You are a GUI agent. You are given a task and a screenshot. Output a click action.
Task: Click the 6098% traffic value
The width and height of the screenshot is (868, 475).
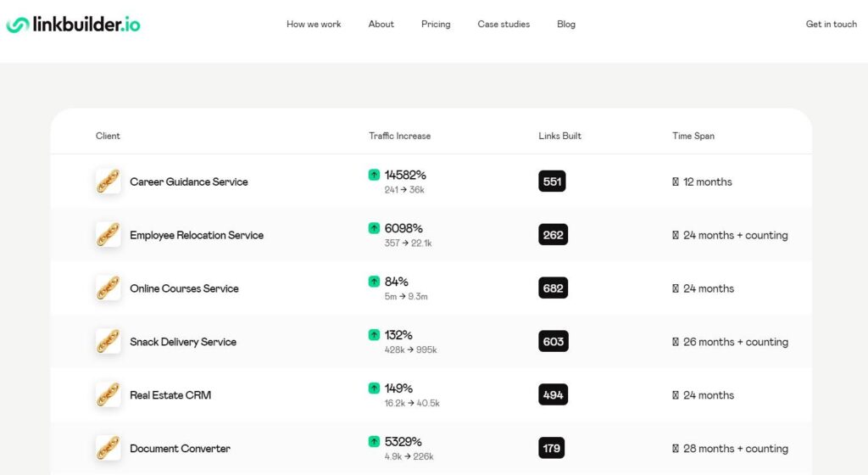pos(403,228)
